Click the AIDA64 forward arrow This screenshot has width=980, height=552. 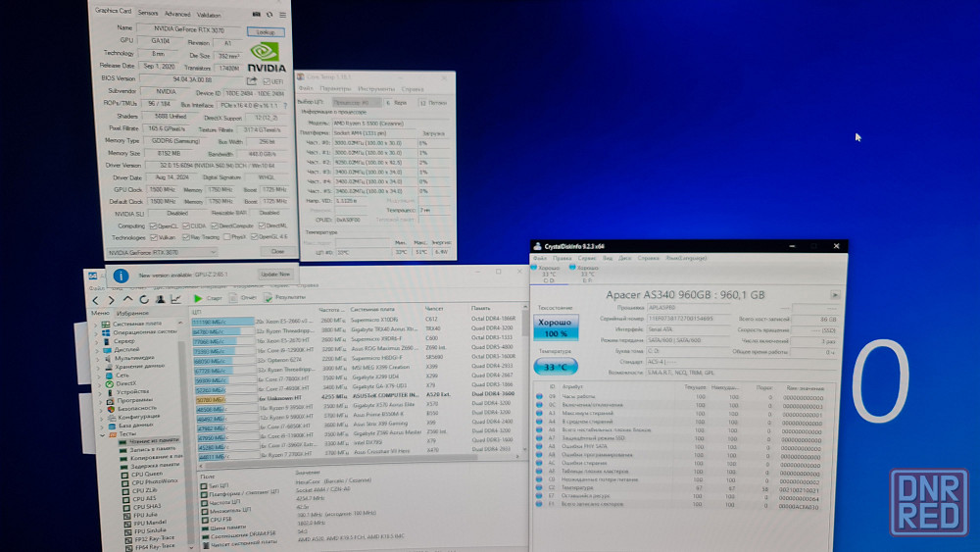(112, 300)
